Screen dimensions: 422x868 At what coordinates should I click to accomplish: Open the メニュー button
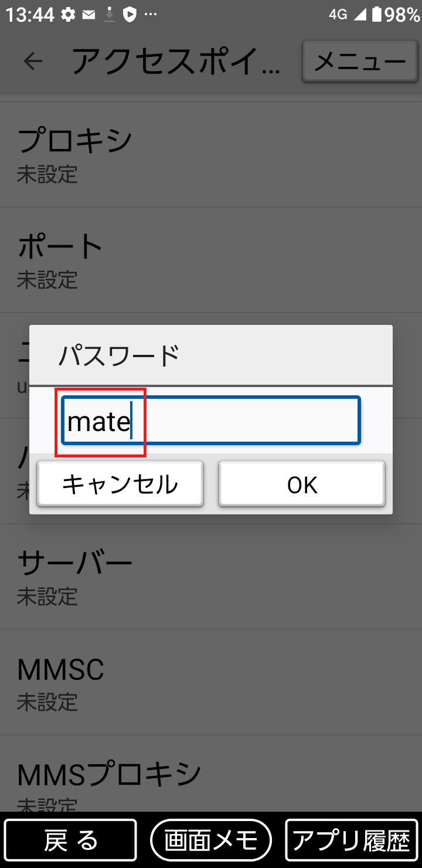[x=360, y=61]
